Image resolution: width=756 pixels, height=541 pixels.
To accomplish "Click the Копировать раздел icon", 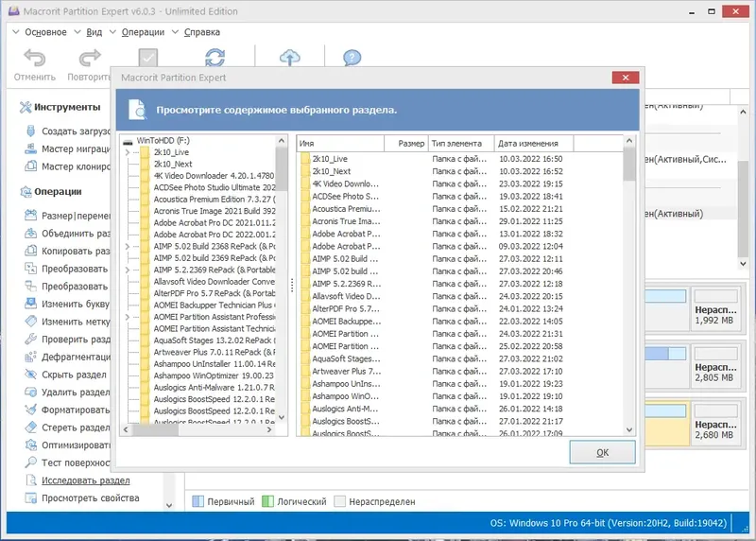I will (31, 251).
